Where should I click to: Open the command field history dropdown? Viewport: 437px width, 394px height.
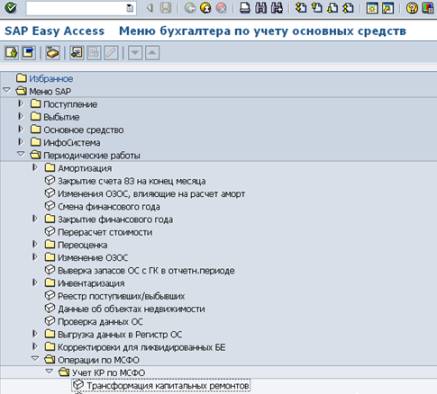click(x=130, y=8)
